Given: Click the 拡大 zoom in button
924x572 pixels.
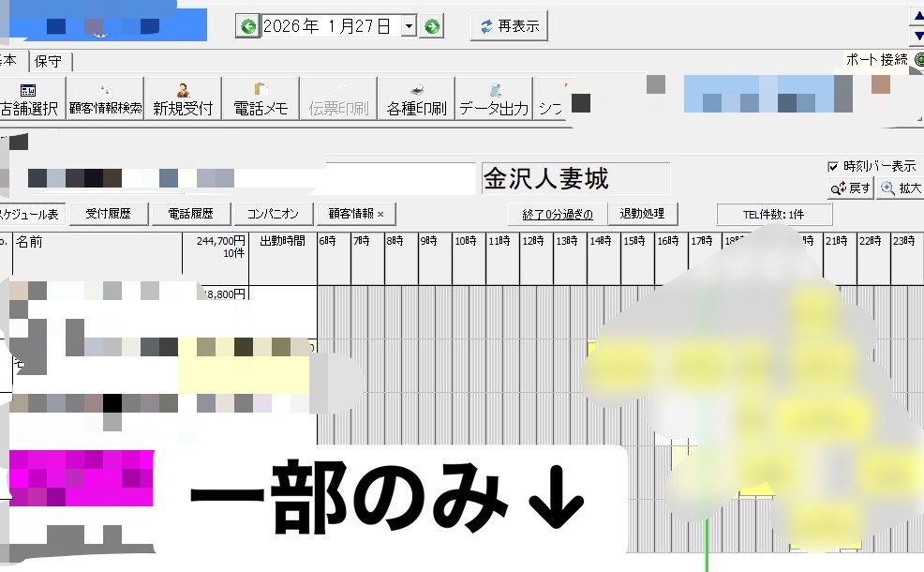Looking at the screenshot, I should pos(901,188).
